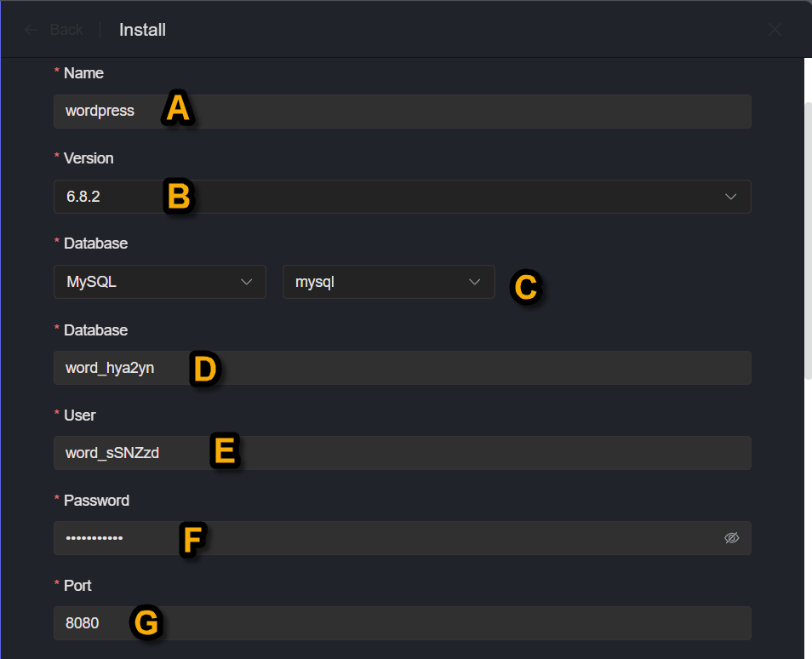Click the version value 6.8.2
812x659 pixels.
tap(83, 197)
